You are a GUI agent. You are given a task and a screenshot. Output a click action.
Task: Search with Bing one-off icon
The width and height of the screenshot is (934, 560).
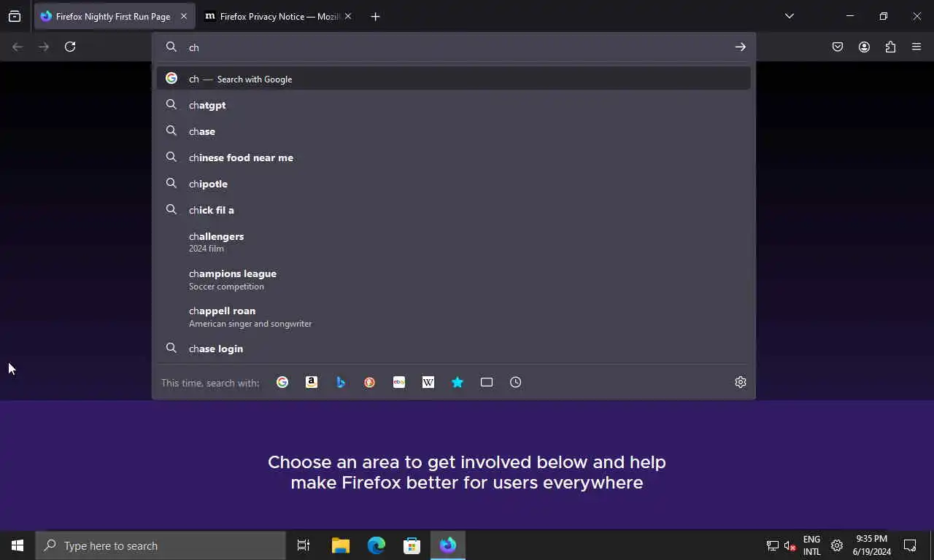click(x=341, y=382)
